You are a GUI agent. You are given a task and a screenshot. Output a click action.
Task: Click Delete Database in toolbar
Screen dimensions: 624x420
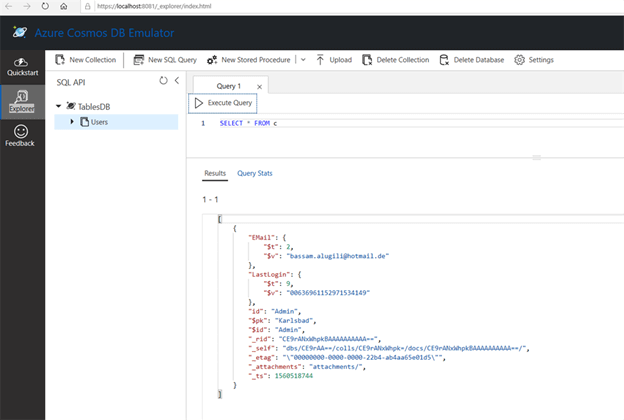click(x=472, y=60)
